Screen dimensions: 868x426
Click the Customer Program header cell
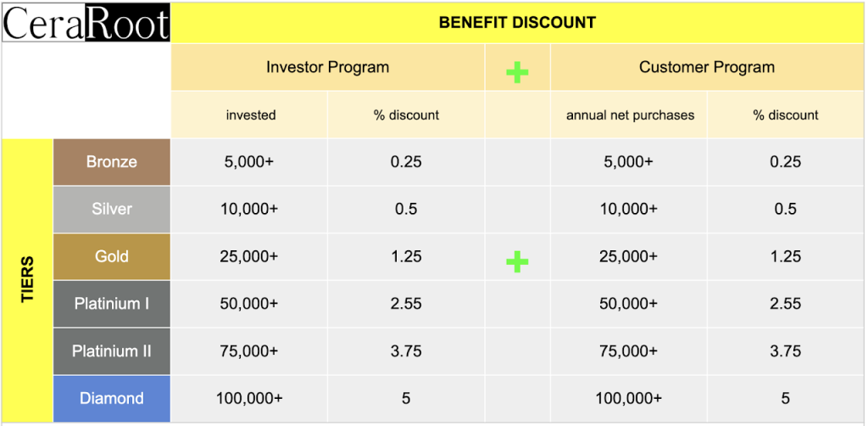707,67
